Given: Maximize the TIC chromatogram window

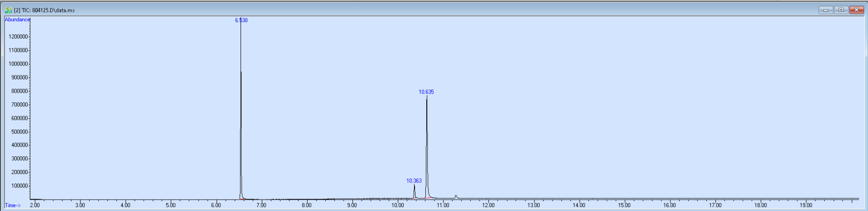Looking at the screenshot, I should (841, 10).
